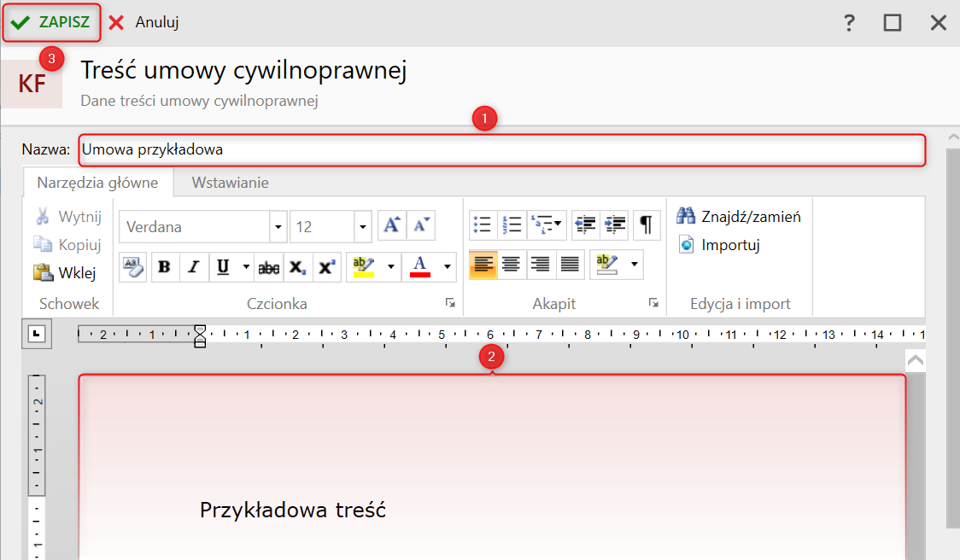Apply red font color
This screenshot has width=960, height=560.
tap(420, 267)
